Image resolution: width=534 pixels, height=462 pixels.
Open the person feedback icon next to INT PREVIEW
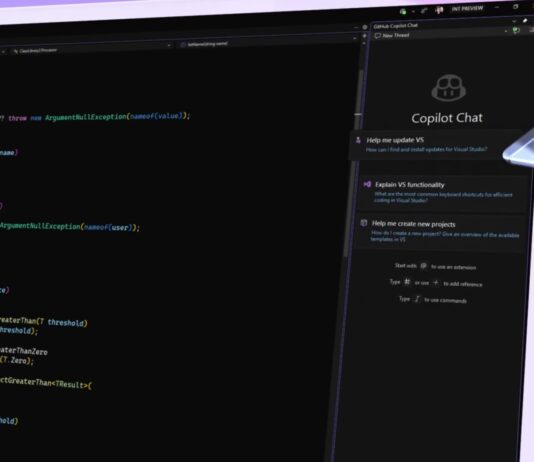pyautogui.click(x=439, y=10)
